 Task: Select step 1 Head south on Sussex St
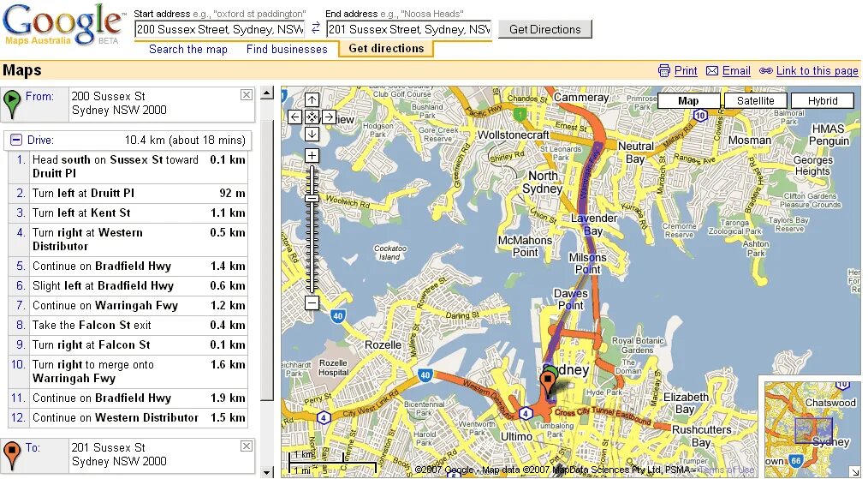point(128,166)
